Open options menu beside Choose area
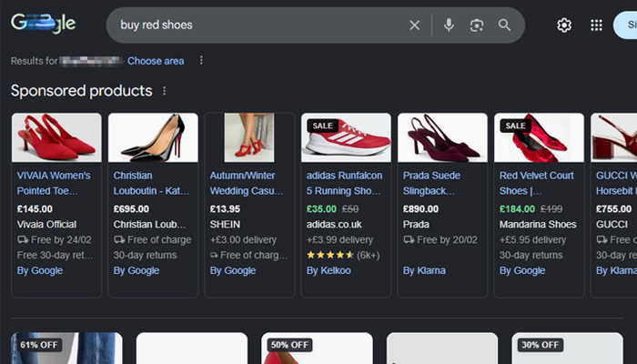Image resolution: width=637 pixels, height=364 pixels. (201, 61)
